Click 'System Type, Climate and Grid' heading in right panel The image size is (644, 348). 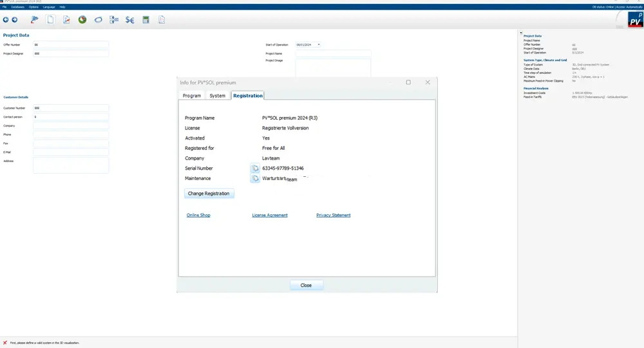point(545,60)
